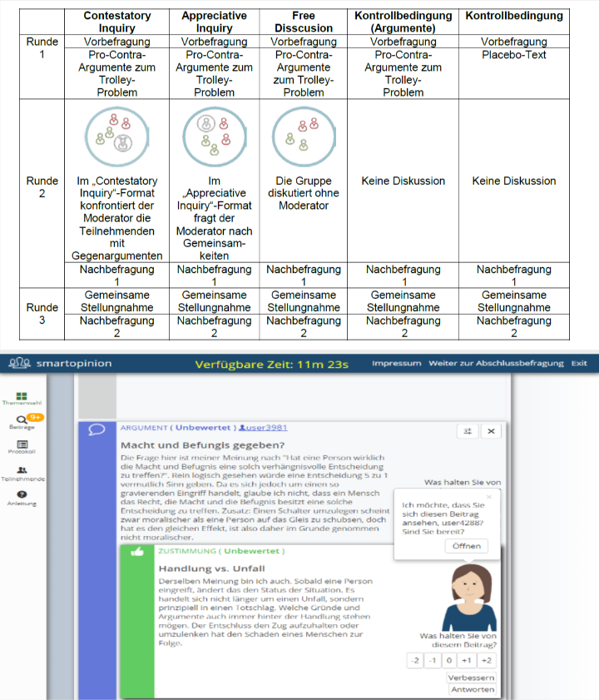Click 'Runde 3' row label
599x700 pixels.
coord(42,314)
